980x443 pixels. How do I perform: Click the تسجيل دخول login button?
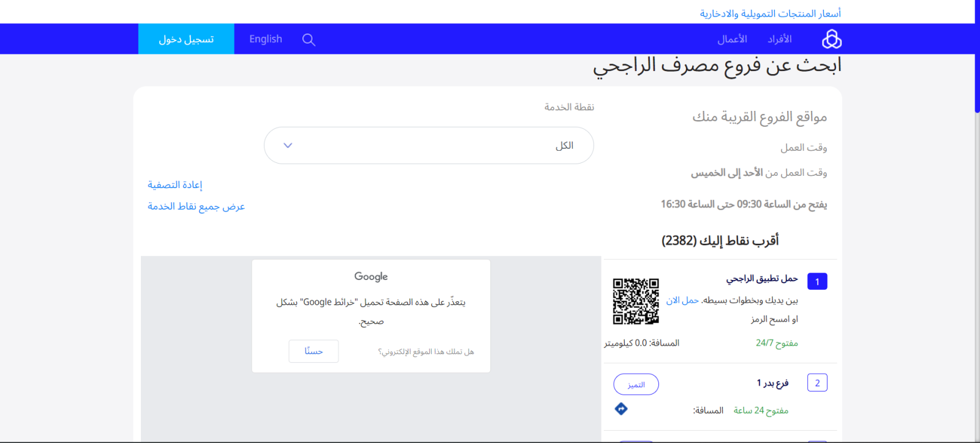point(186,39)
